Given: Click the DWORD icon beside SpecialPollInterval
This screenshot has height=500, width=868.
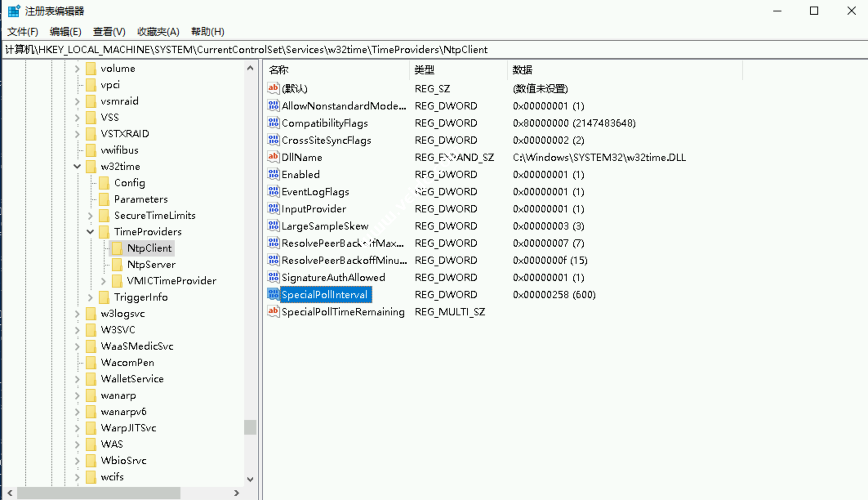Looking at the screenshot, I should [273, 294].
